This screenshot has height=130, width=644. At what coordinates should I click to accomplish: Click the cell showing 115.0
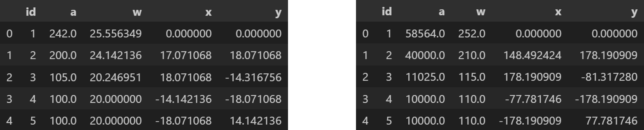(472, 77)
